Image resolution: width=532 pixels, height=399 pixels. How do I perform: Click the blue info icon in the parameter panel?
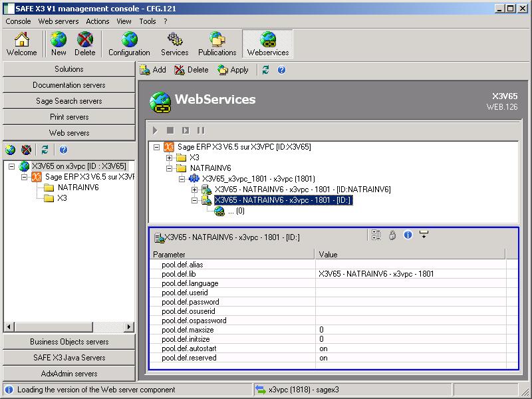(408, 235)
